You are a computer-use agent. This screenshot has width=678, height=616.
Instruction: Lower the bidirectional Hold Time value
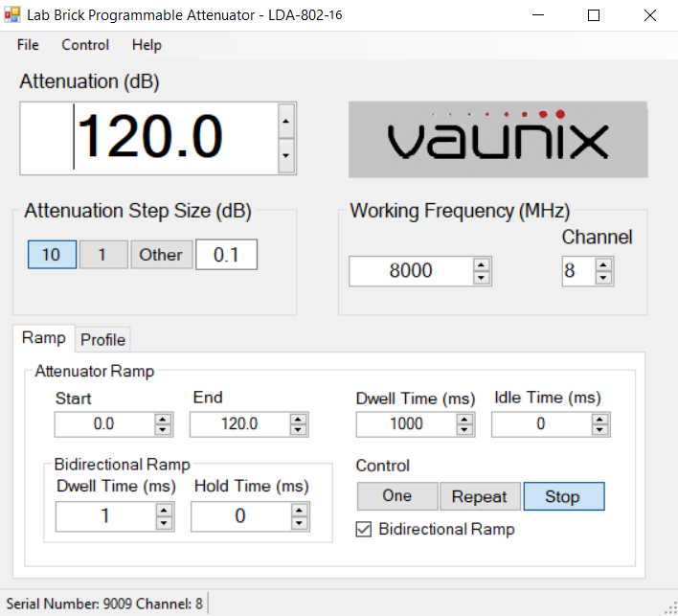pyautogui.click(x=300, y=523)
